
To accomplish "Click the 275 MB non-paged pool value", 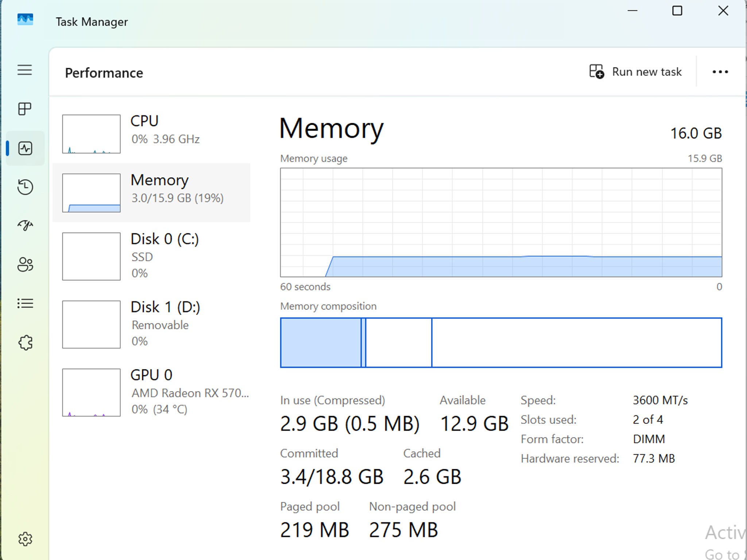I will [403, 530].
